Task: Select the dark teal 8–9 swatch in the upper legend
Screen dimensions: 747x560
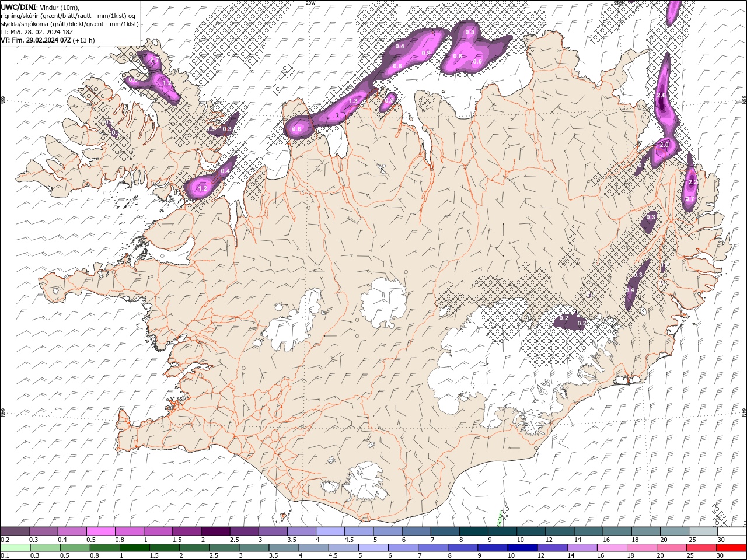Action: click(x=473, y=531)
